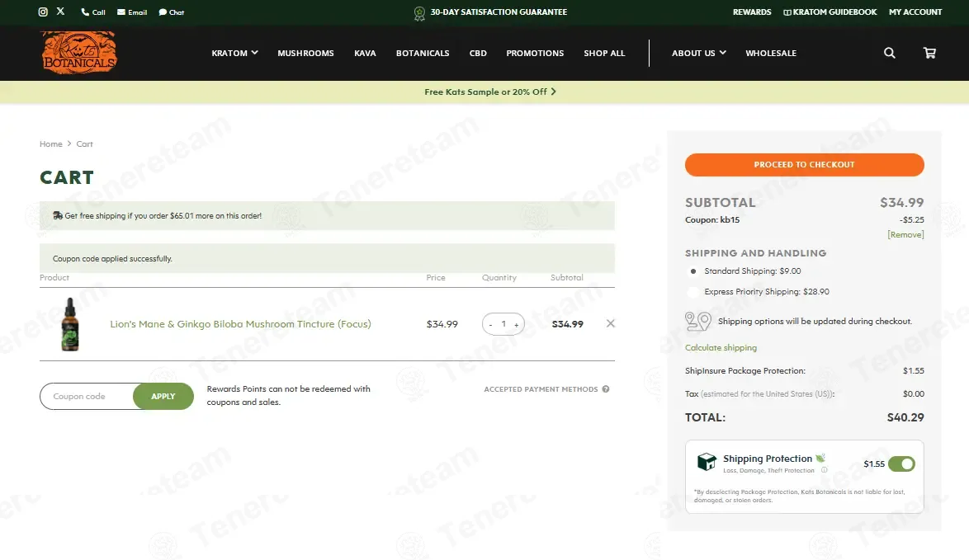This screenshot has width=969, height=560.
Task: Click the Coupon code input field
Action: pyautogui.click(x=87, y=397)
